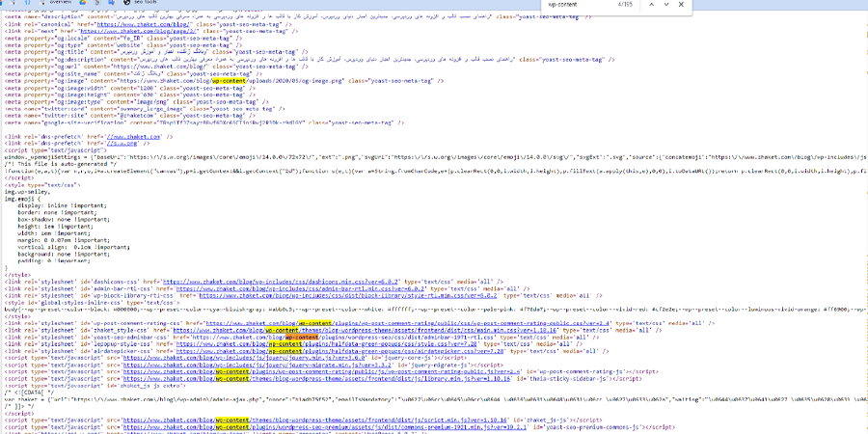
Task: Go to next find match arrow
Action: pyautogui.click(x=665, y=5)
